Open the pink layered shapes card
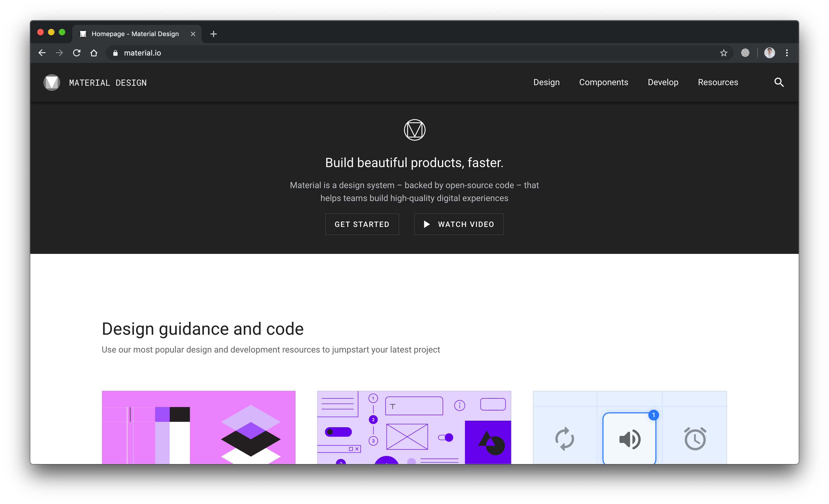This screenshot has height=504, width=829. point(198,427)
